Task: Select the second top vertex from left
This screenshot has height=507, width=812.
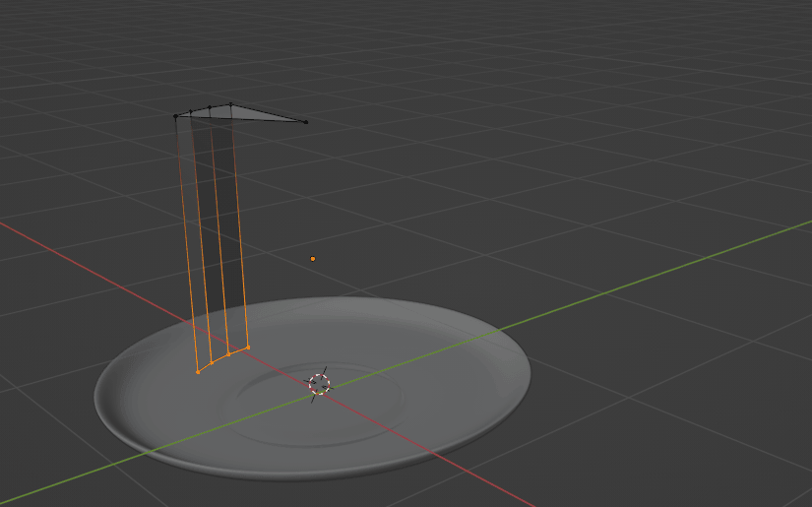Action: click(191, 112)
